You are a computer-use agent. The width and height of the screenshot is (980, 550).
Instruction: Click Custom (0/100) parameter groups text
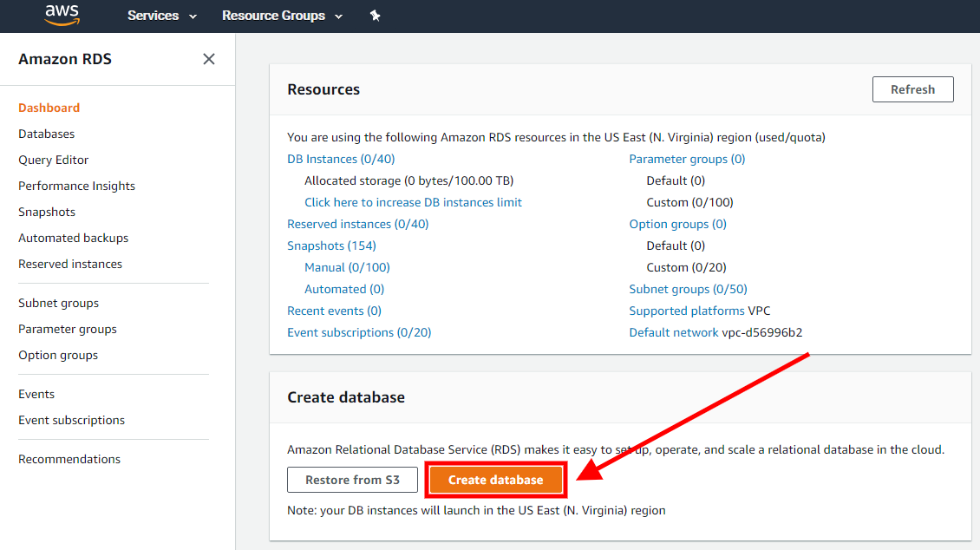pos(689,202)
